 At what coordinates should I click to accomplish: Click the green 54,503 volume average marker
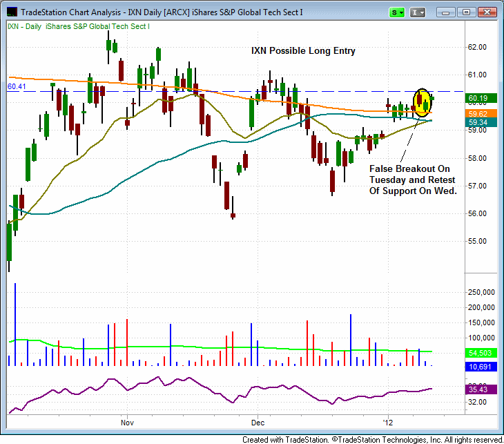481,353
